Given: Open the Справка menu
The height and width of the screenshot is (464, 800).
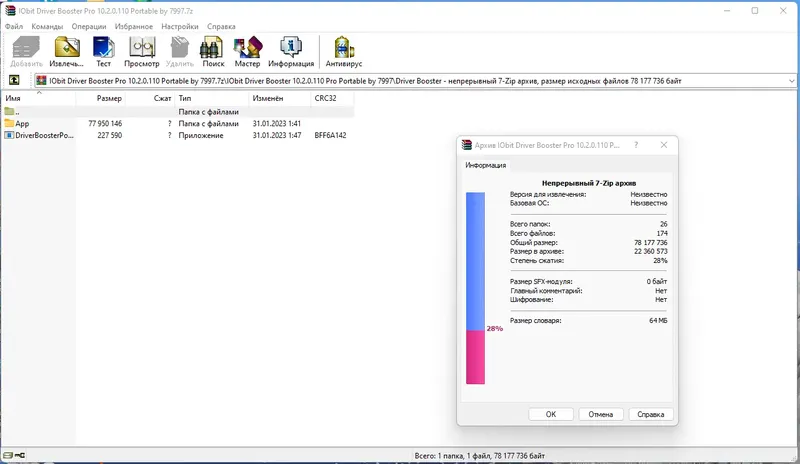Looking at the screenshot, I should coord(221,26).
